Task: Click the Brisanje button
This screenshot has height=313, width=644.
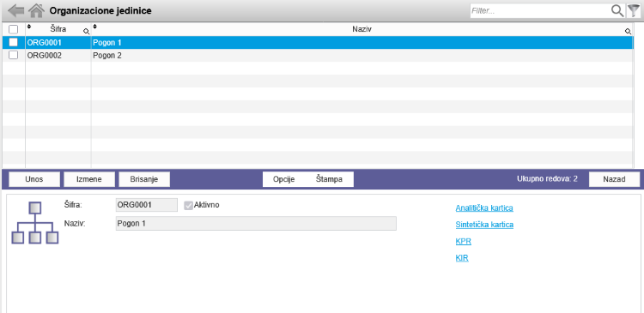Action: coord(144,179)
